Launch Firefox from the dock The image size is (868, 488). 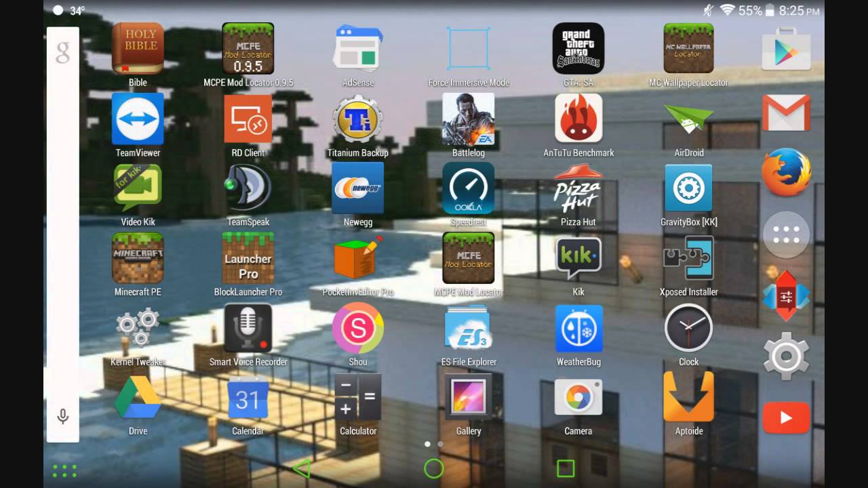point(787,172)
